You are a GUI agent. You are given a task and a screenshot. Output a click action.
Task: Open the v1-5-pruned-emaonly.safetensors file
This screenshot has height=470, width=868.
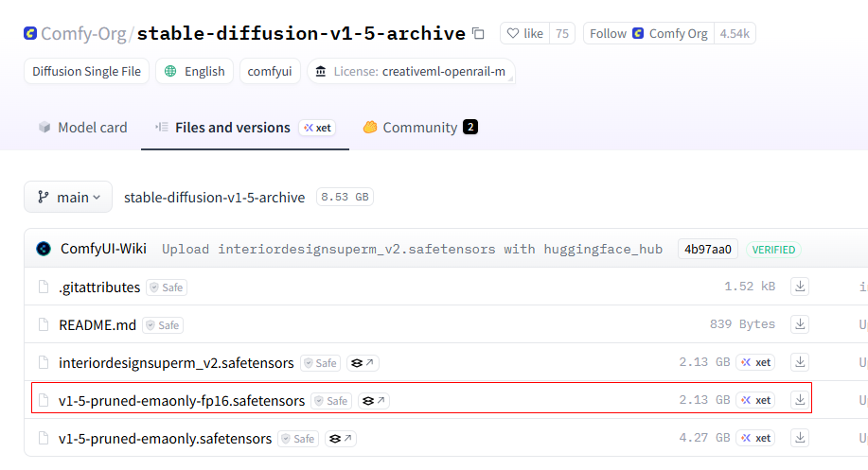tap(165, 439)
